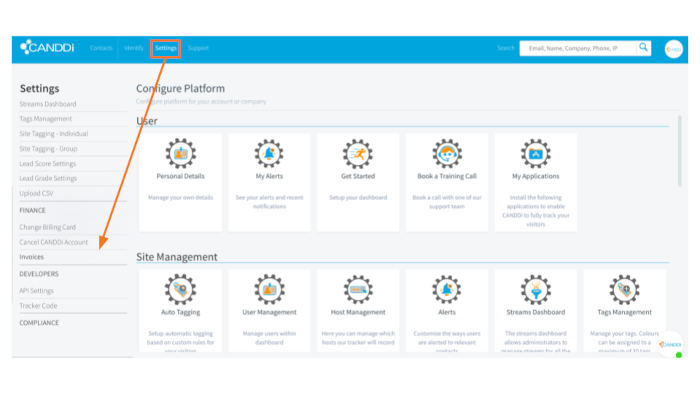700x394 pixels.
Task: Click the Get Started card title
Action: (x=358, y=176)
